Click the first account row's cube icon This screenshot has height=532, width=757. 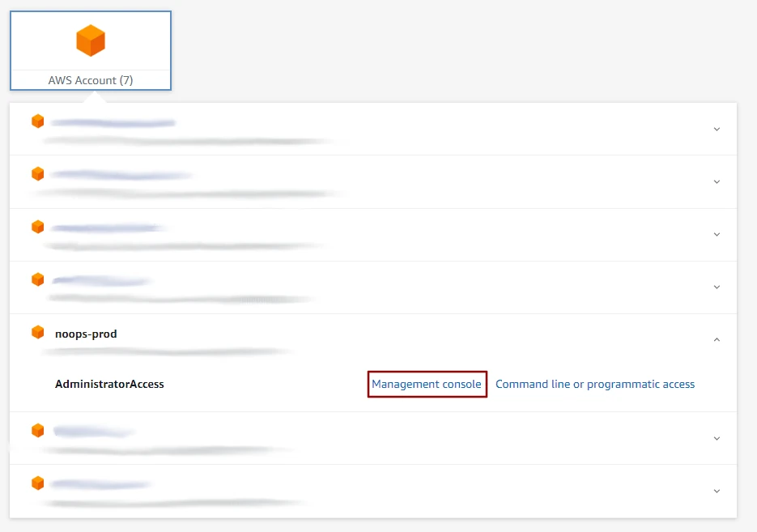click(x=38, y=121)
